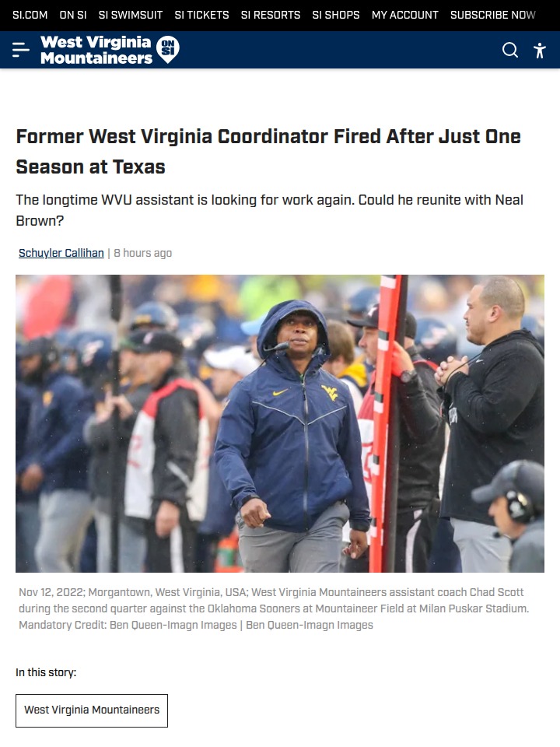The image size is (560, 747).
Task: Visit SI RESORTS link
Action: pos(271,16)
